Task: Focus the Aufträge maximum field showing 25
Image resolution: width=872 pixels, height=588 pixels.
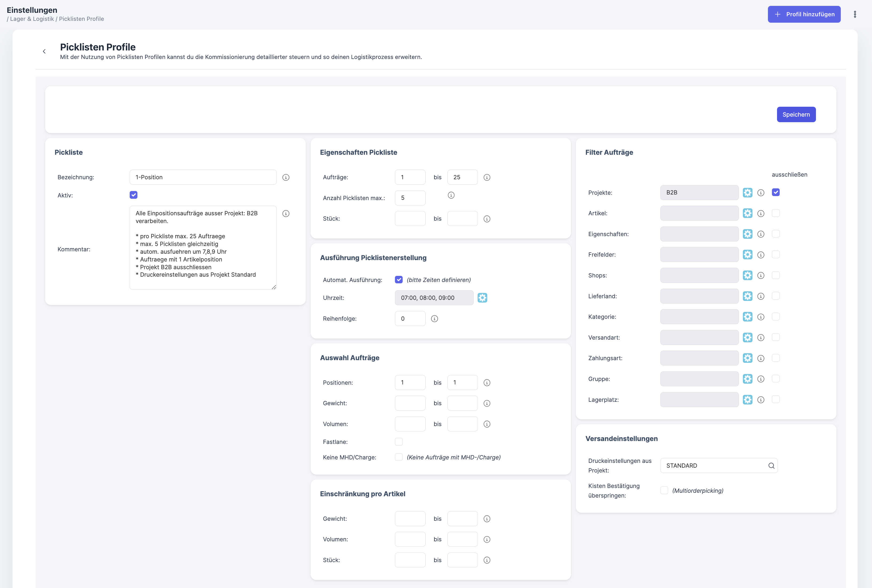Action: 462,177
